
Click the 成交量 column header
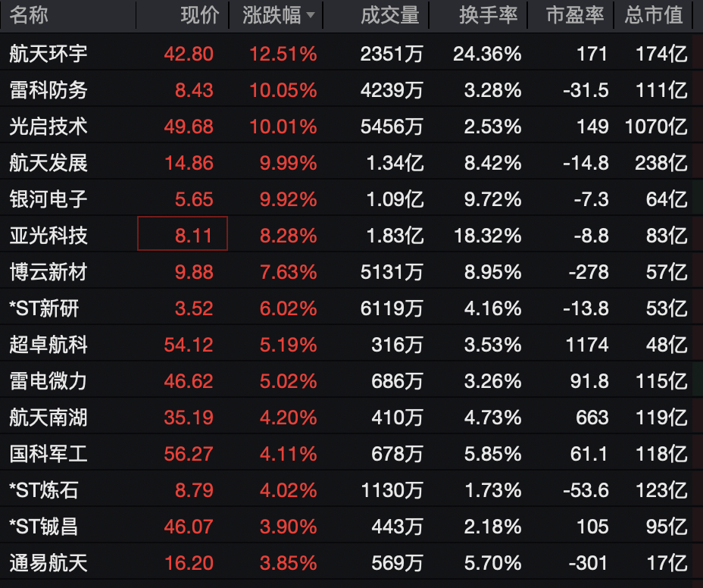(x=389, y=15)
